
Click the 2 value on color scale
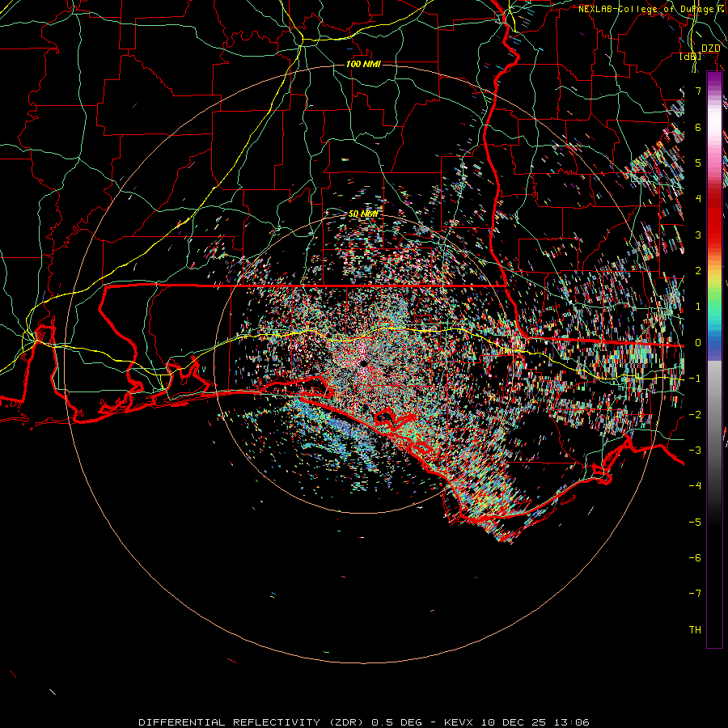pos(698,271)
